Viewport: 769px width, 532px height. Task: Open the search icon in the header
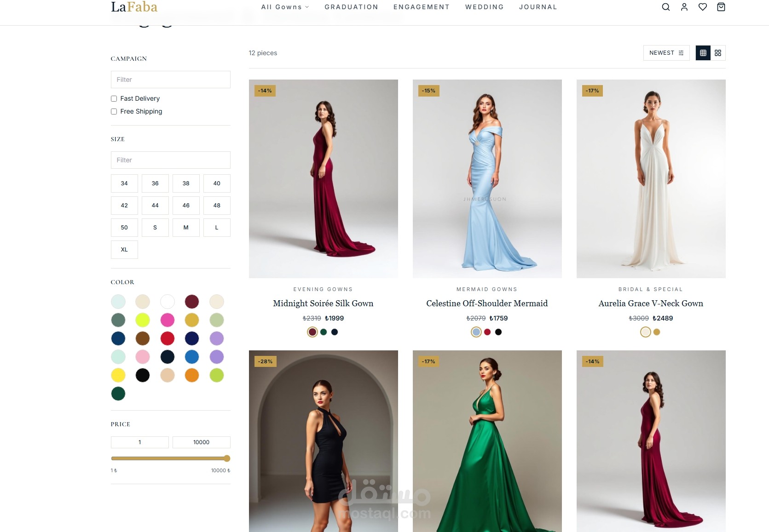click(665, 7)
